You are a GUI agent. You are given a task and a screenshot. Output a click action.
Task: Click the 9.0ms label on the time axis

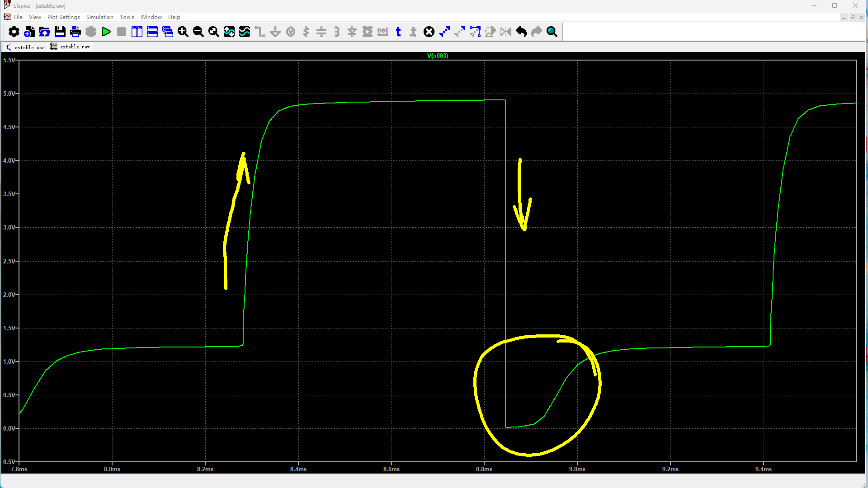(x=577, y=469)
